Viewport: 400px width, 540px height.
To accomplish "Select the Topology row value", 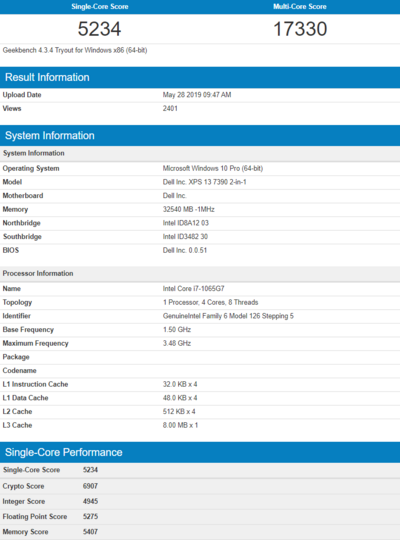I will (211, 302).
